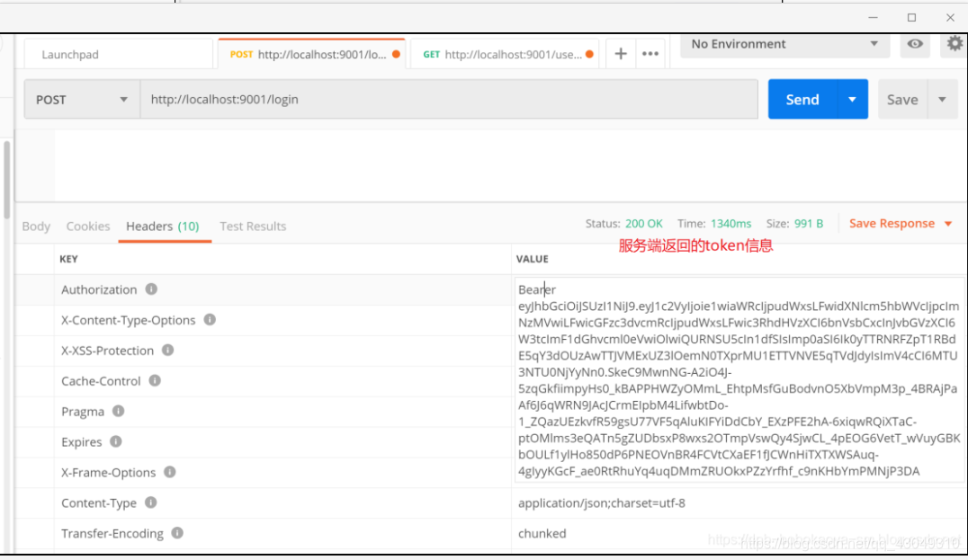This screenshot has height=560, width=968.
Task: Maximize the Postman window
Action: click(912, 17)
